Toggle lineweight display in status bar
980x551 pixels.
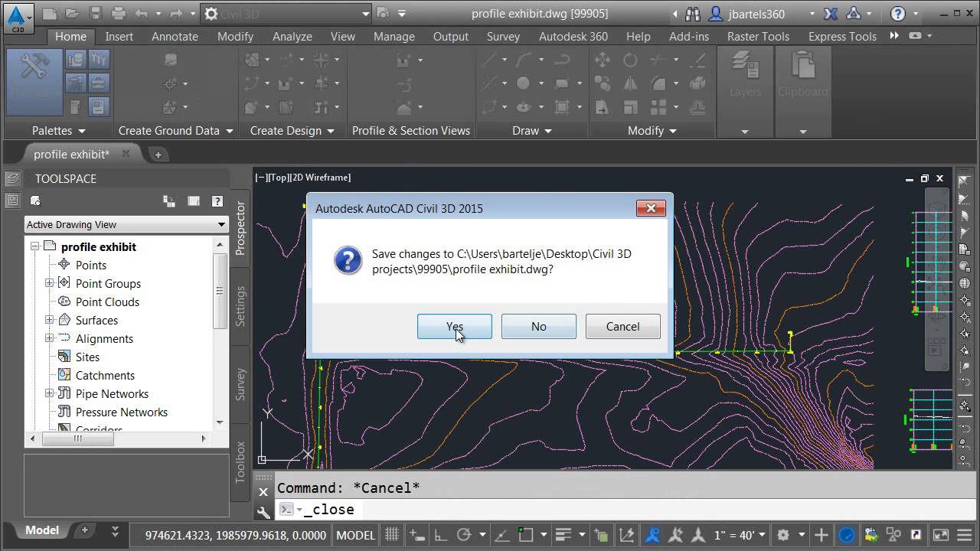click(x=564, y=535)
